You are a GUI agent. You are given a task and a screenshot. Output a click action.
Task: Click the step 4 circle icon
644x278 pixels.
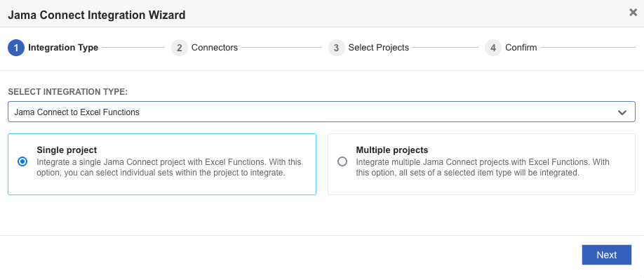tap(493, 48)
